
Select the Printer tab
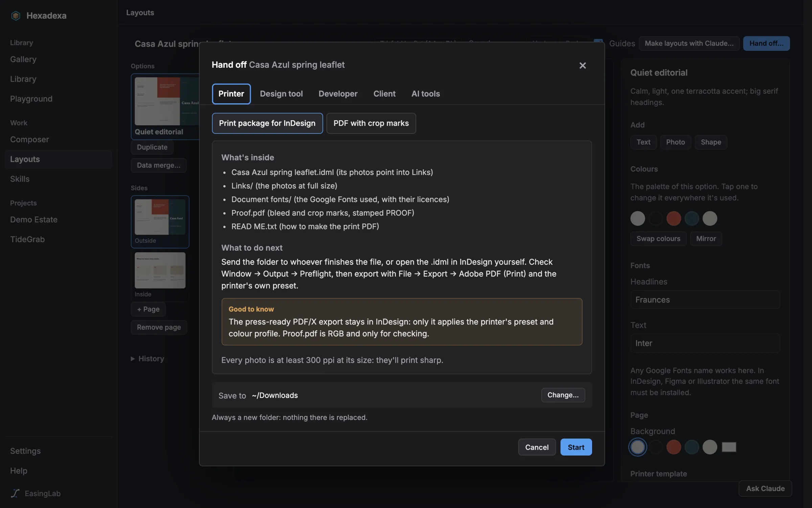click(231, 94)
